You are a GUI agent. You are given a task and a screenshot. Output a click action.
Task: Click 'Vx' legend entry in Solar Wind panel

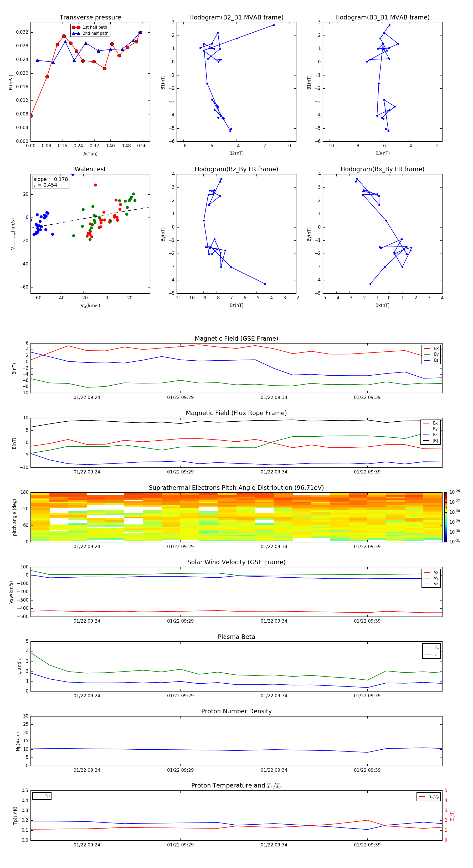(431, 572)
